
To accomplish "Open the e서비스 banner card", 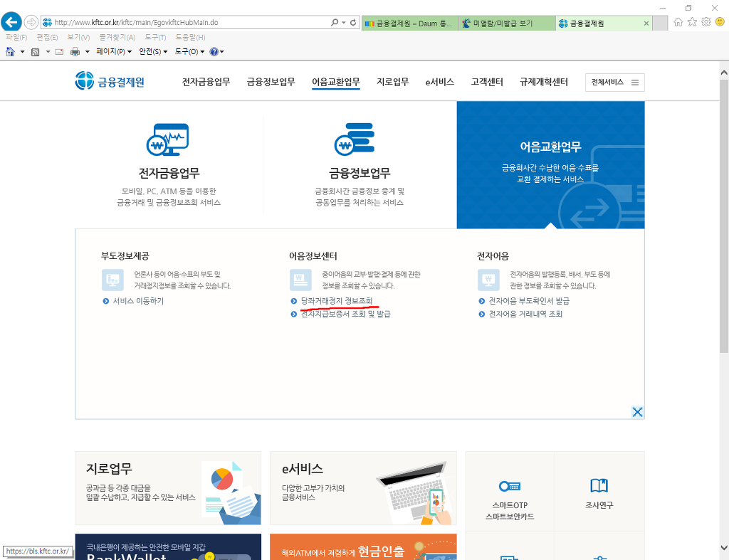I will (x=363, y=488).
